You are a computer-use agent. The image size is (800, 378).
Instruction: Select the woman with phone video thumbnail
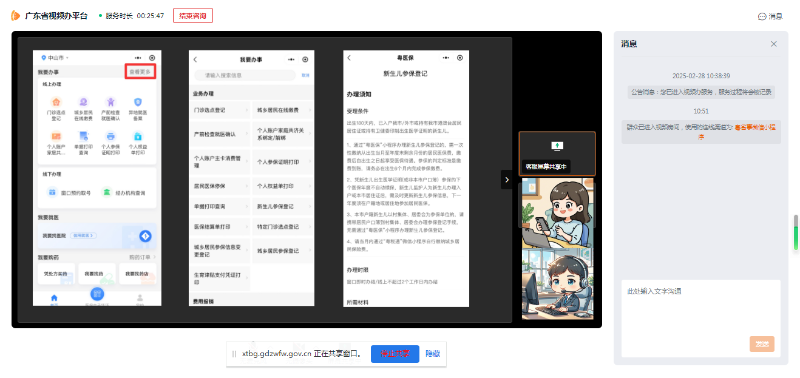pos(557,212)
